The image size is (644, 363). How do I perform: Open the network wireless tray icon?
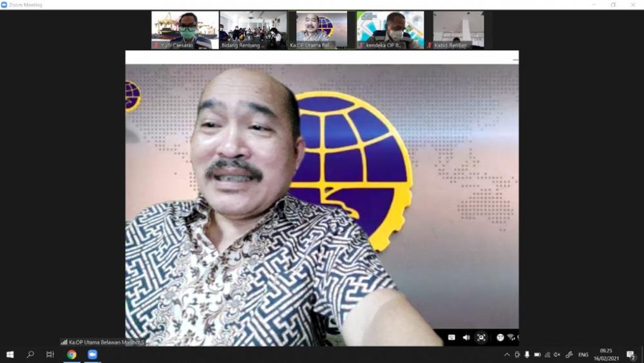547,355
